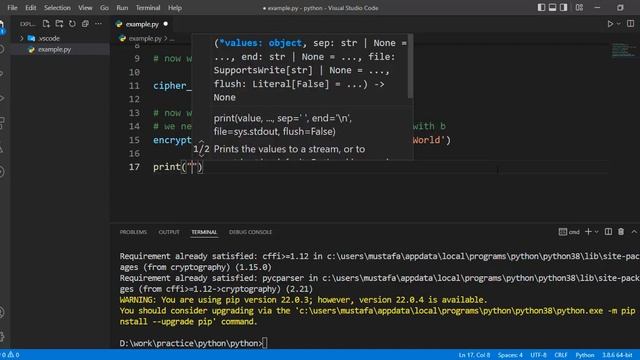Image resolution: width=640 pixels, height=360 pixels.
Task: Refresh the Explorer file list
Action: coord(72,24)
